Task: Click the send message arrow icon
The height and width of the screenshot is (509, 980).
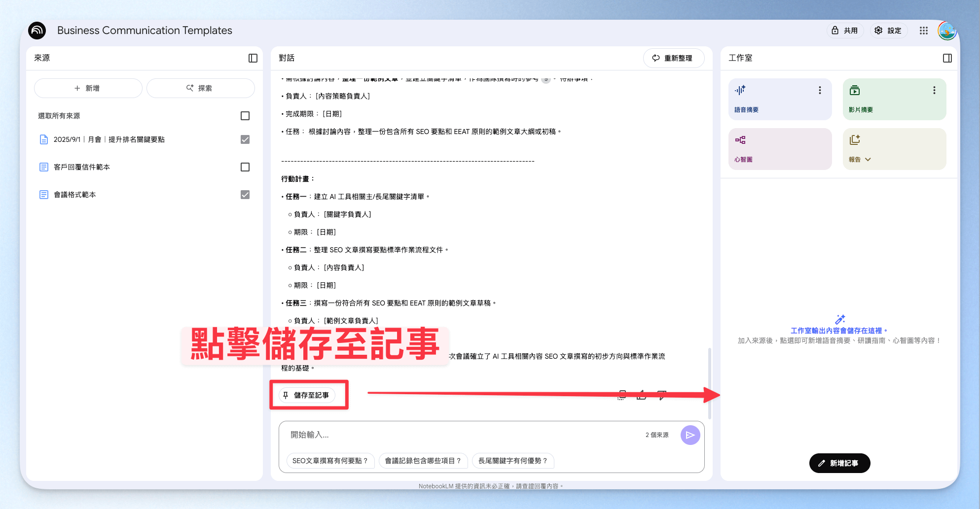Action: point(690,435)
